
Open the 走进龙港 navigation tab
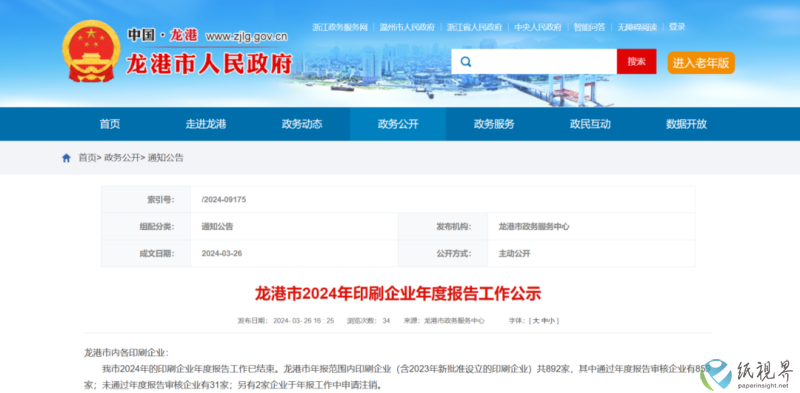click(206, 124)
